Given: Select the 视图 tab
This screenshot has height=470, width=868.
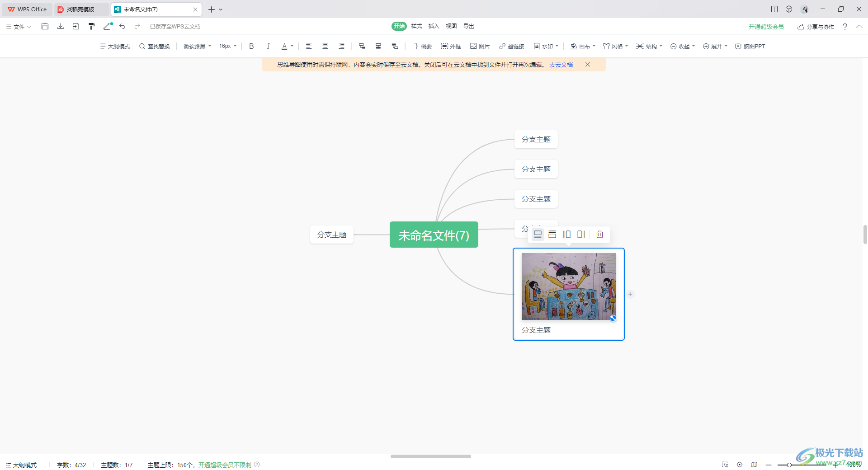Looking at the screenshot, I should click(x=451, y=26).
